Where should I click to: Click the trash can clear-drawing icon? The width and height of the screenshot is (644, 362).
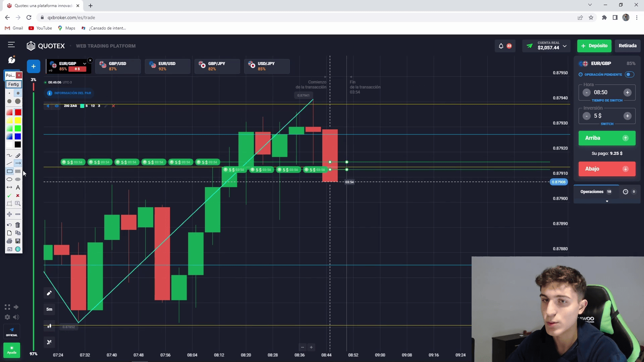[18, 225]
